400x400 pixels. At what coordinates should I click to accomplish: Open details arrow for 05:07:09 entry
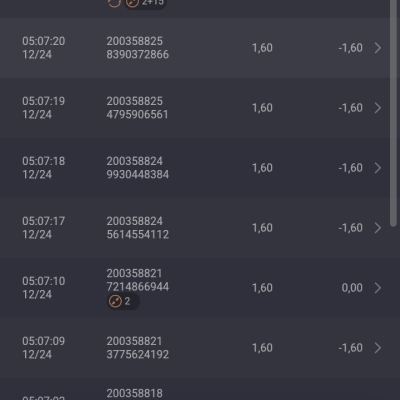pyautogui.click(x=378, y=348)
